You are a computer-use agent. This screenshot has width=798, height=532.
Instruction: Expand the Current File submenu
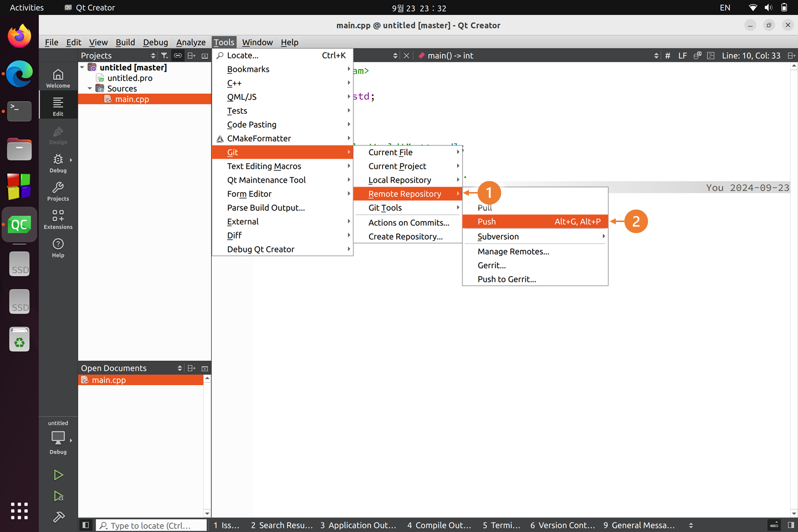click(x=408, y=152)
